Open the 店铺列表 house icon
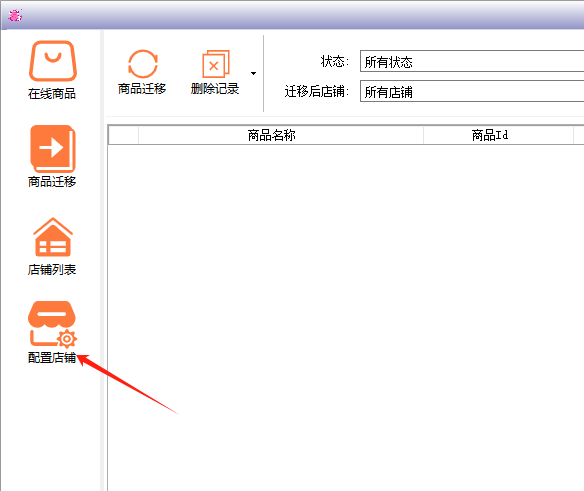This screenshot has height=491, width=584. tap(53, 237)
